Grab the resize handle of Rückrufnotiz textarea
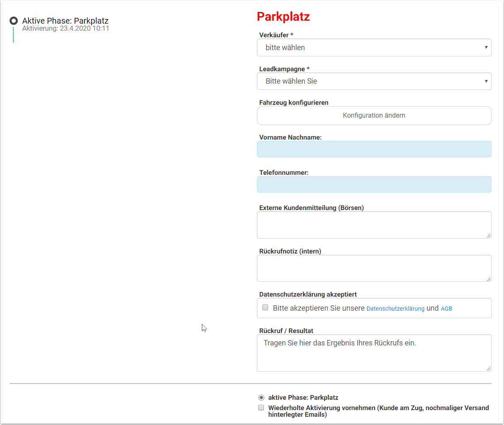Image resolution: width=504 pixels, height=425 pixels. tap(488, 279)
